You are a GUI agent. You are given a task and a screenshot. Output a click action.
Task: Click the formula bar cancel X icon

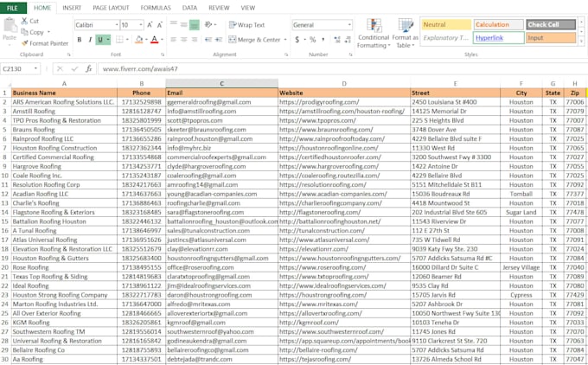click(x=60, y=69)
